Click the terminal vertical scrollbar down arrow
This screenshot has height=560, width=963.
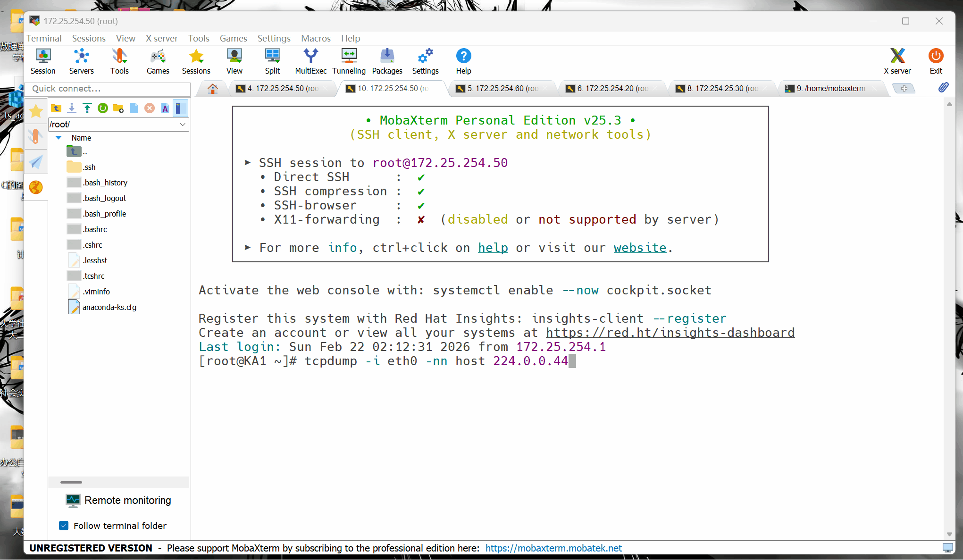[949, 534]
